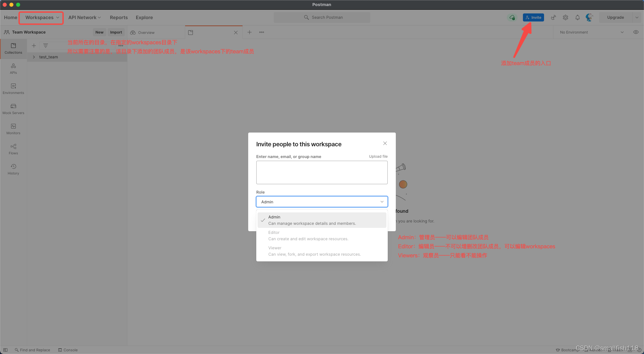Screen dimensions: 644x354
Task: Open the notifications bell
Action: pyautogui.click(x=578, y=17)
